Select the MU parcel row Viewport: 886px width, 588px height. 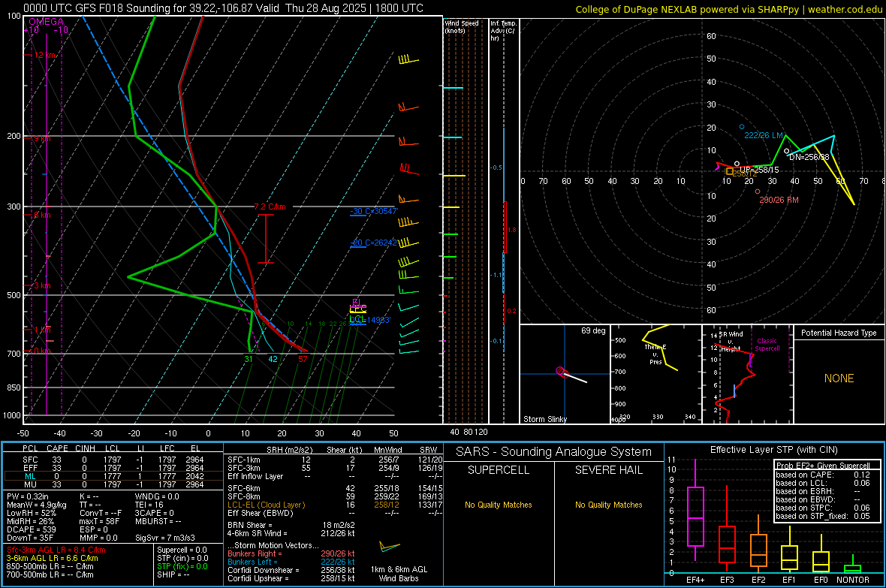[113, 484]
